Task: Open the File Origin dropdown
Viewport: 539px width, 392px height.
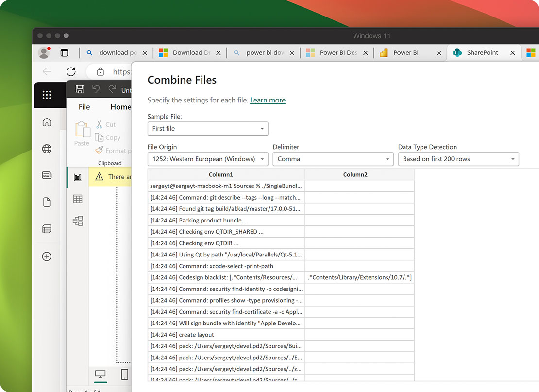Action: 208,159
